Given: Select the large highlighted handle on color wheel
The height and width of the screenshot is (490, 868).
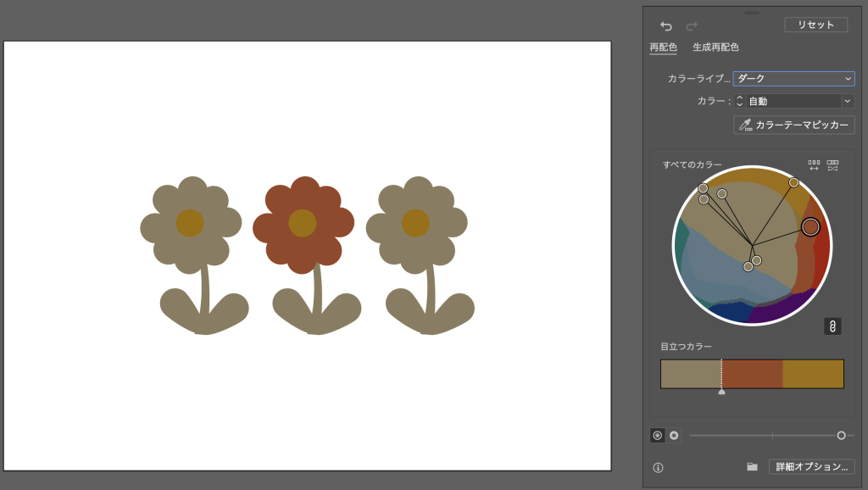Looking at the screenshot, I should [x=810, y=227].
